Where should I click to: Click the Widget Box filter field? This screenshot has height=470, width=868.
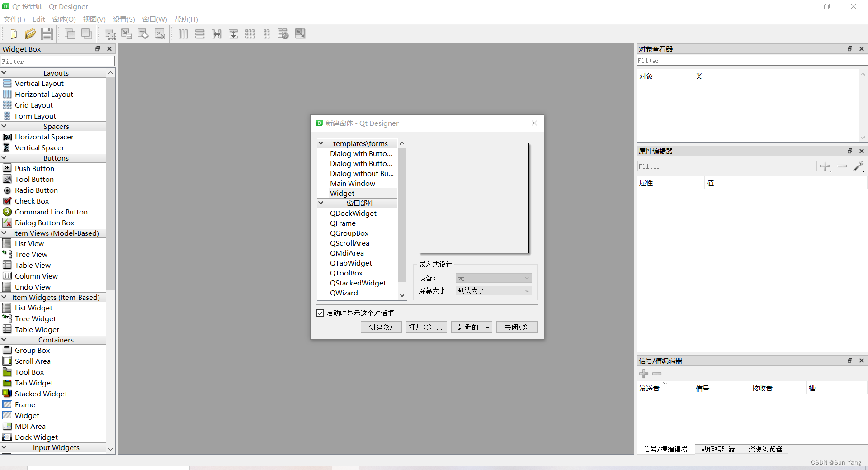[x=58, y=61]
